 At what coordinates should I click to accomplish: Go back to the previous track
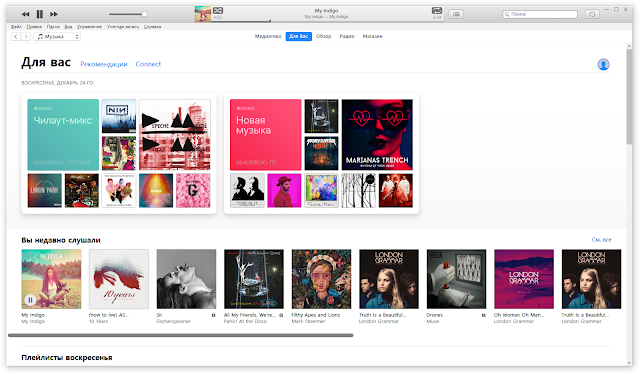(25, 14)
